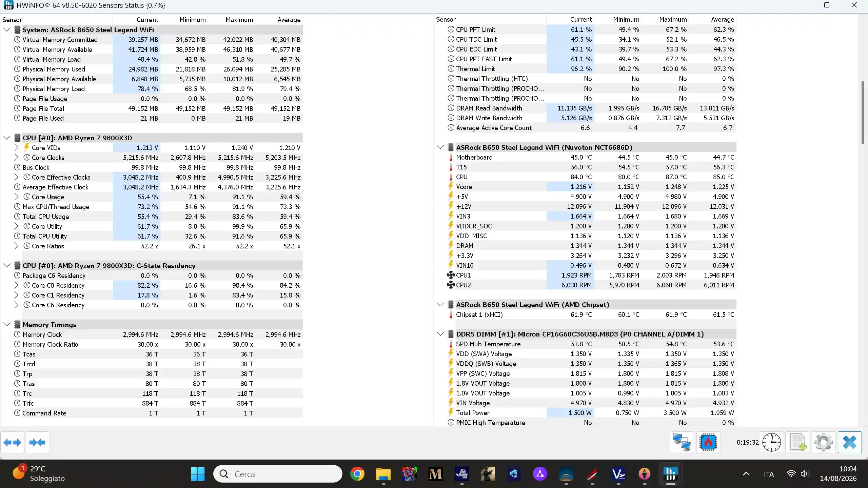Screen dimensions: 868x488
Task: Expand the Core Usage row
Action: (x=16, y=197)
